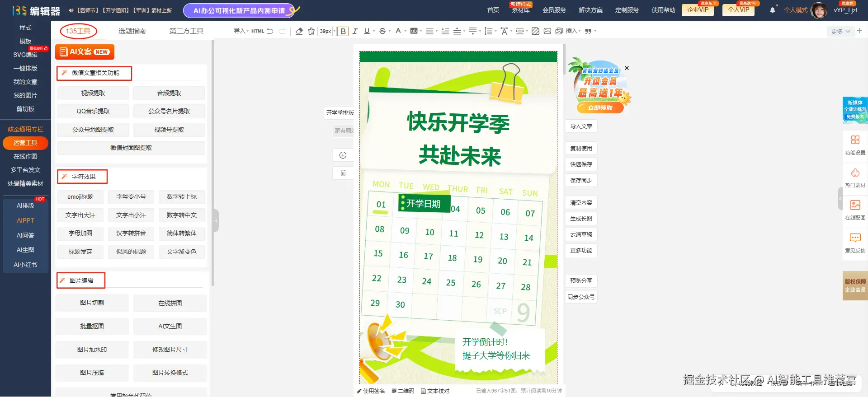Click the 文字渐变色 button
This screenshot has width=868, height=397.
click(182, 252)
